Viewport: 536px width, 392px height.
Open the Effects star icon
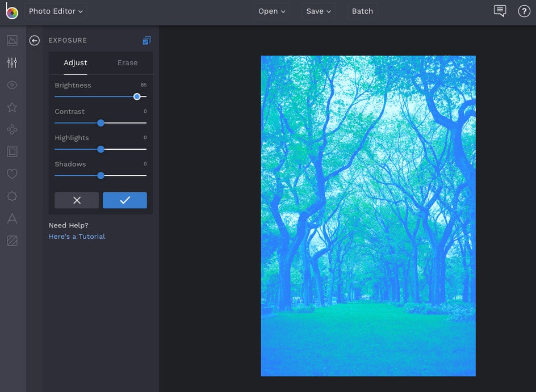point(12,107)
